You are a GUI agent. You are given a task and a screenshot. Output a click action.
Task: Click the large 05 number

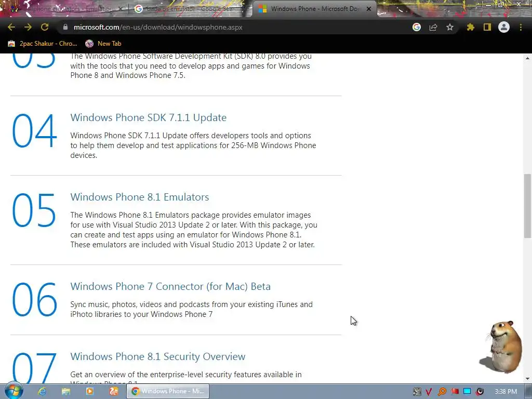pos(34,210)
